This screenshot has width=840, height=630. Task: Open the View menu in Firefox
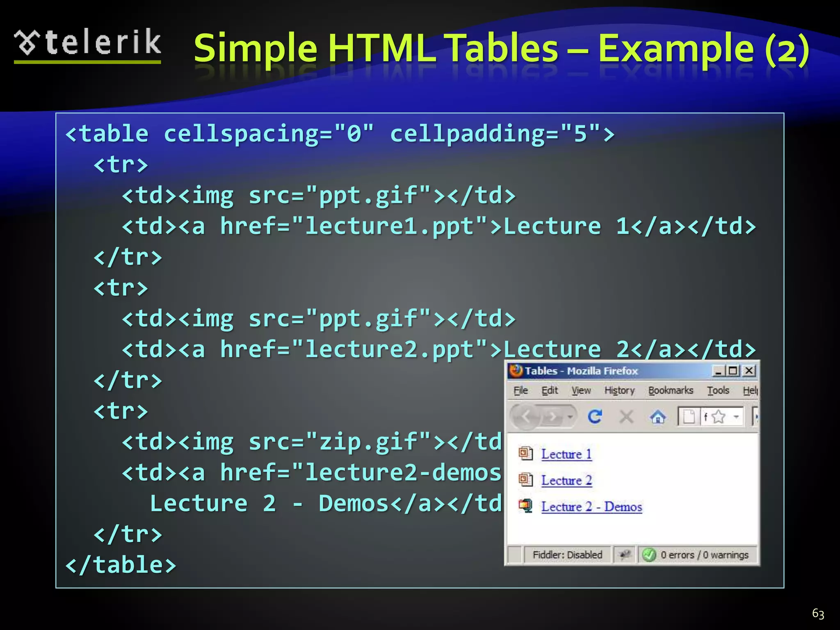581,390
